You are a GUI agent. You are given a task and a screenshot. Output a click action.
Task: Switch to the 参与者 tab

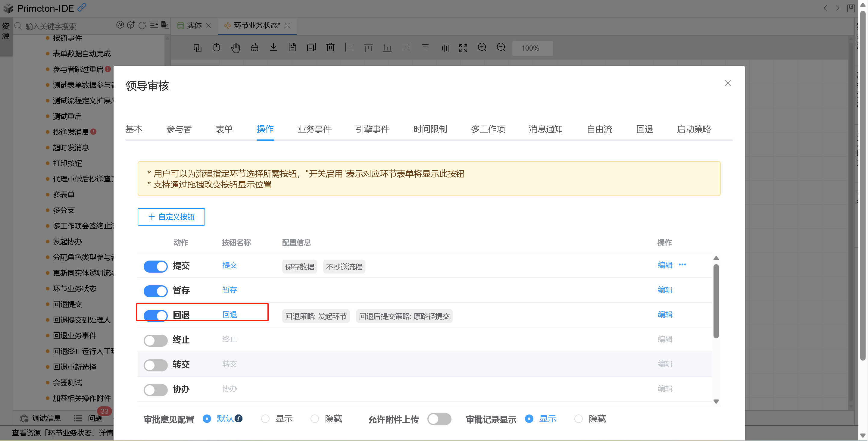click(x=179, y=129)
